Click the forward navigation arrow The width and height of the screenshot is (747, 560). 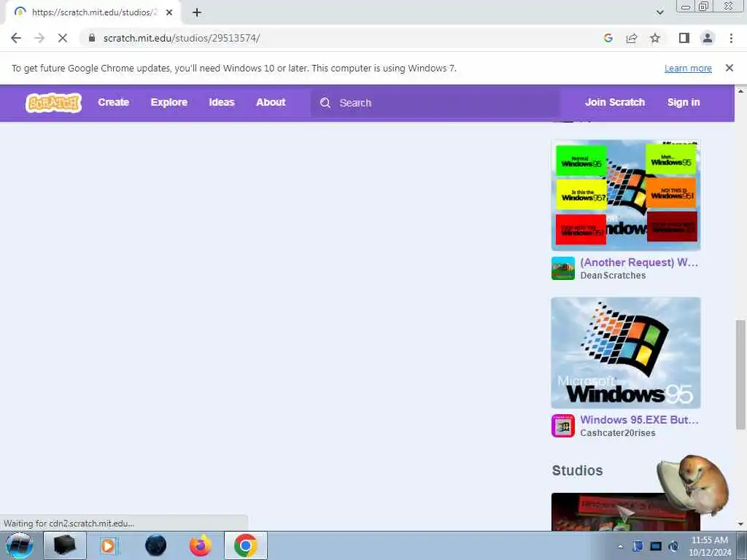39,38
